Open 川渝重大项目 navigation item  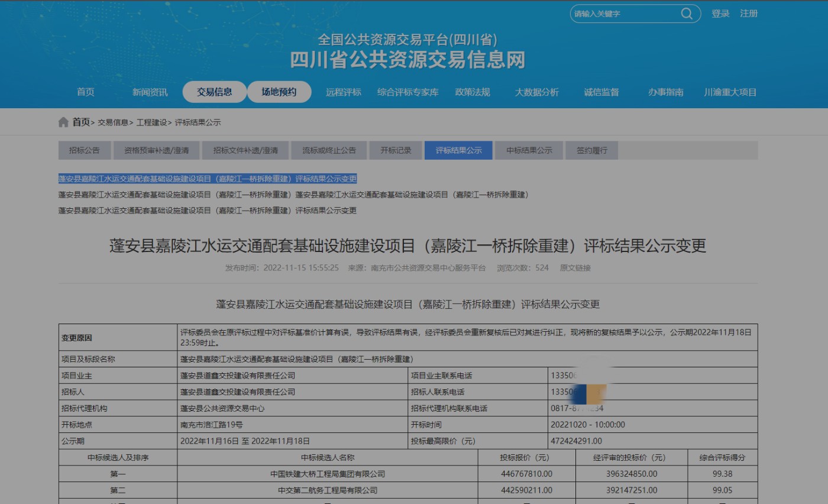click(x=730, y=92)
